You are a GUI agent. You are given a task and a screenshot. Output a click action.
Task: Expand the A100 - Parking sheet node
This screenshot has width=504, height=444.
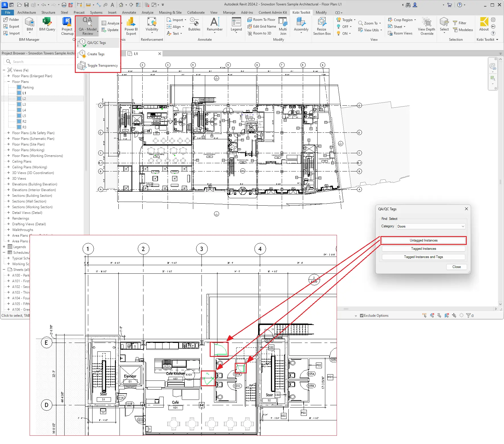pyautogui.click(x=8, y=275)
